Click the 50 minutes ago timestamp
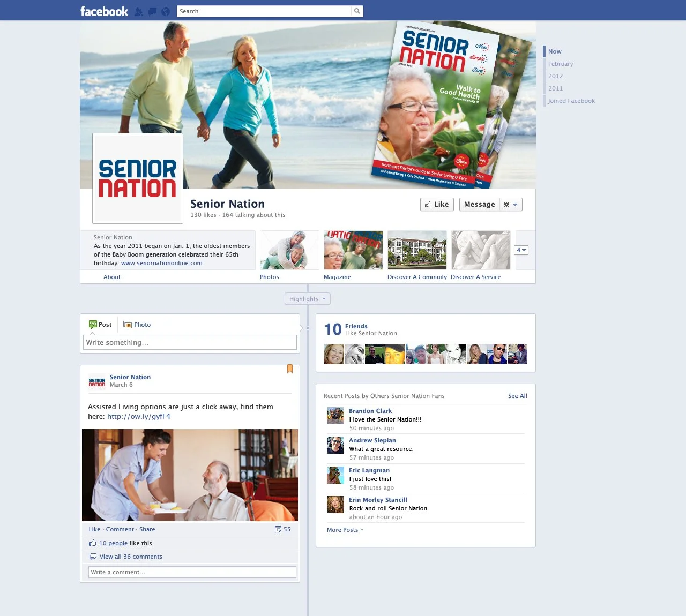 coord(371,428)
